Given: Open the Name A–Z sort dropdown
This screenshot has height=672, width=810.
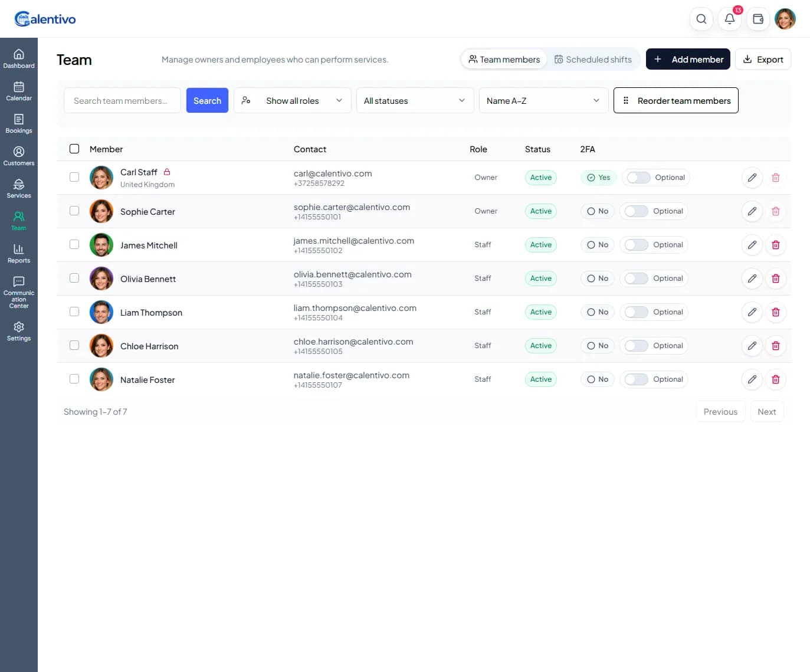Looking at the screenshot, I should click(543, 100).
